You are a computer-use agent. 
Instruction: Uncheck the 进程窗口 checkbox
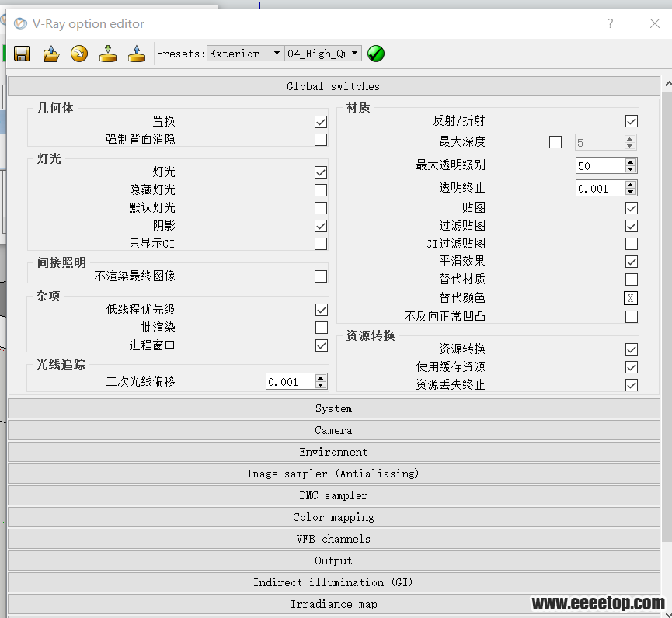[322, 345]
